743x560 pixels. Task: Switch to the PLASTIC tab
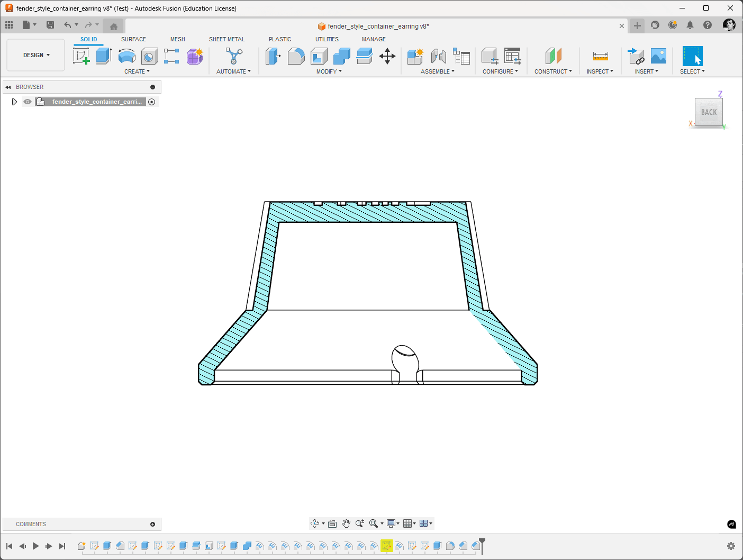(x=280, y=39)
